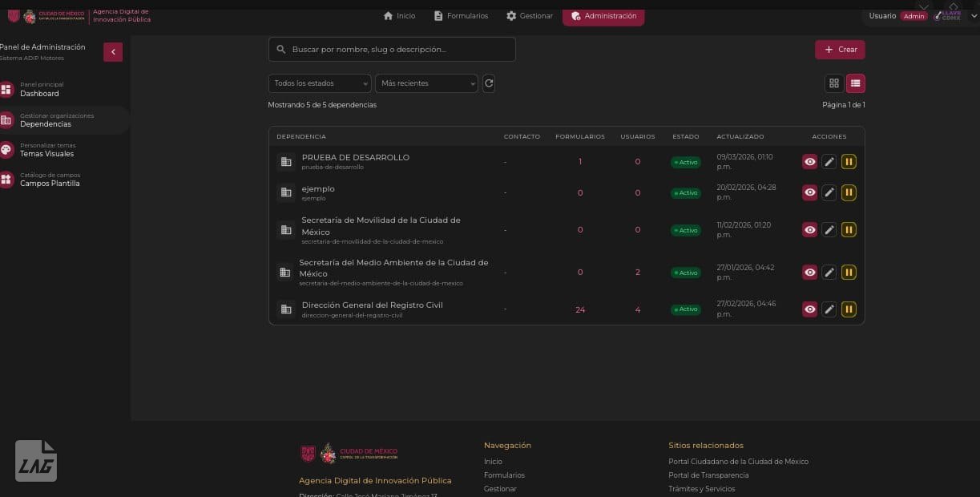Image resolution: width=980 pixels, height=497 pixels.
Task: Click the usuarios count 4
Action: pos(638,310)
